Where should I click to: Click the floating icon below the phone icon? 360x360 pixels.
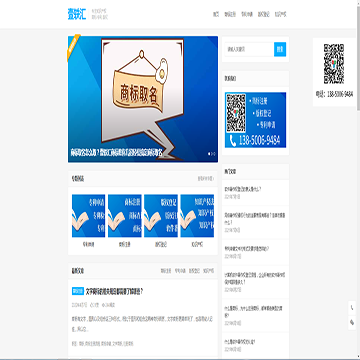click(x=352, y=323)
